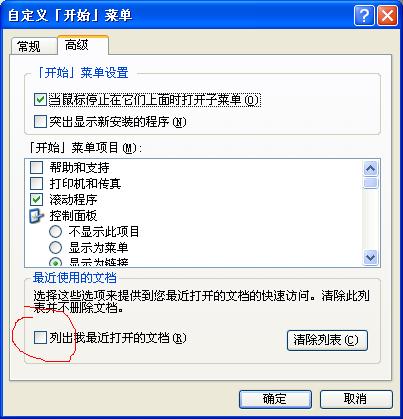Viewport: 403px width, 419px height.
Task: Enable 列出我最近打开的文档 checkbox
Action: (x=40, y=338)
